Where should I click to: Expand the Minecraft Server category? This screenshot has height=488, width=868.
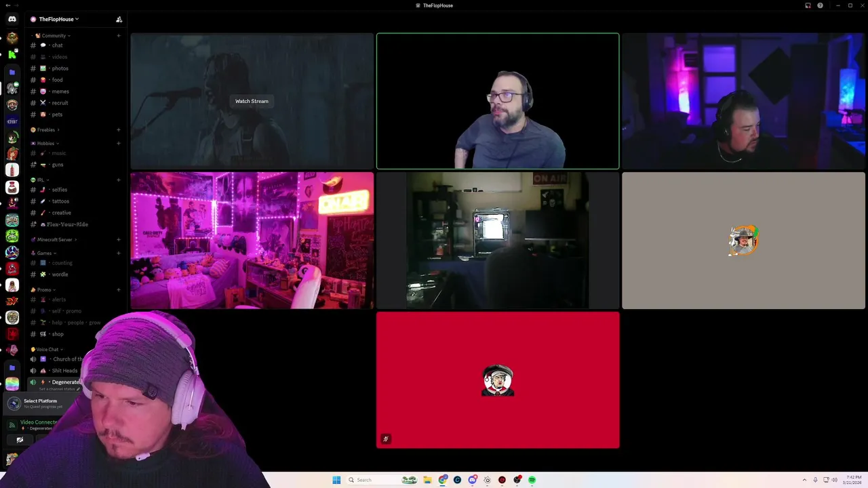tap(54, 239)
